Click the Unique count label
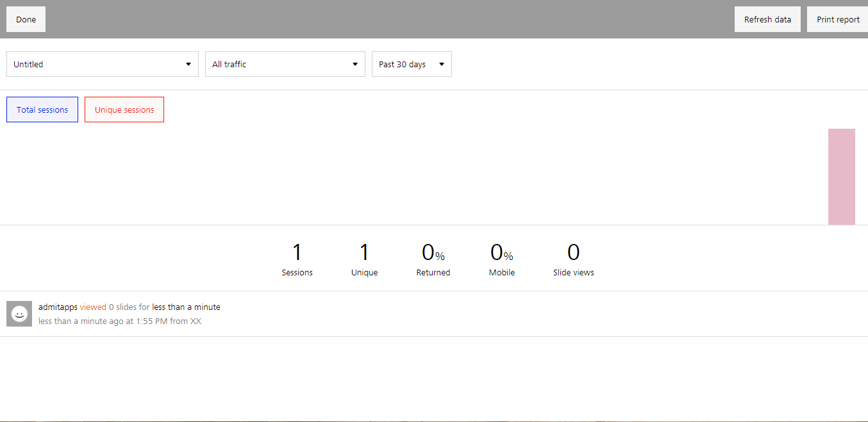Viewport: 868px width, 422px height. point(364,273)
